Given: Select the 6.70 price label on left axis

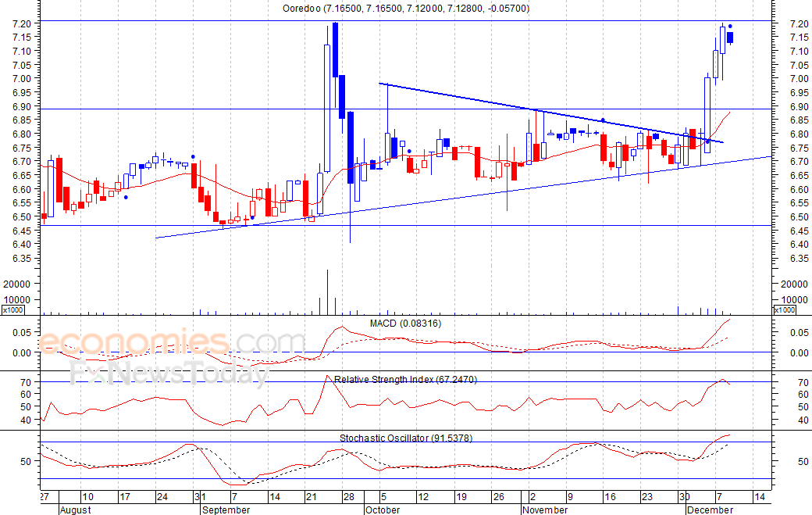Looking at the screenshot, I should 23,162.
